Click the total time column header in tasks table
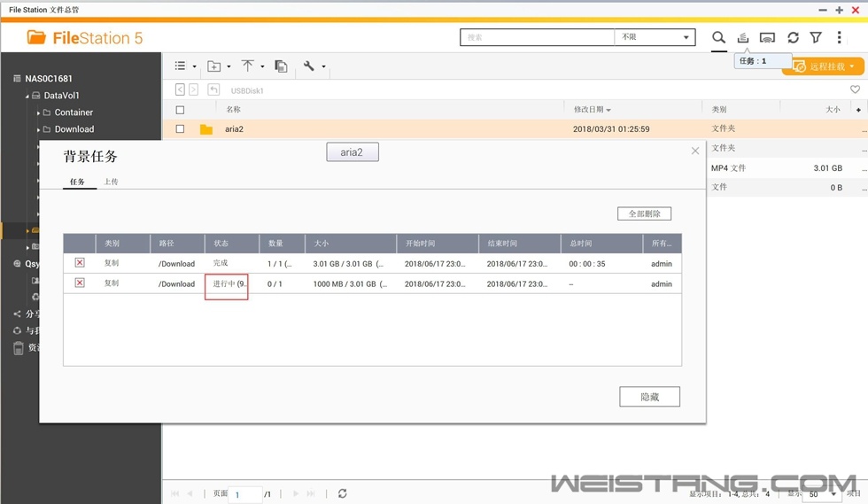This screenshot has width=868, height=504. pyautogui.click(x=601, y=243)
